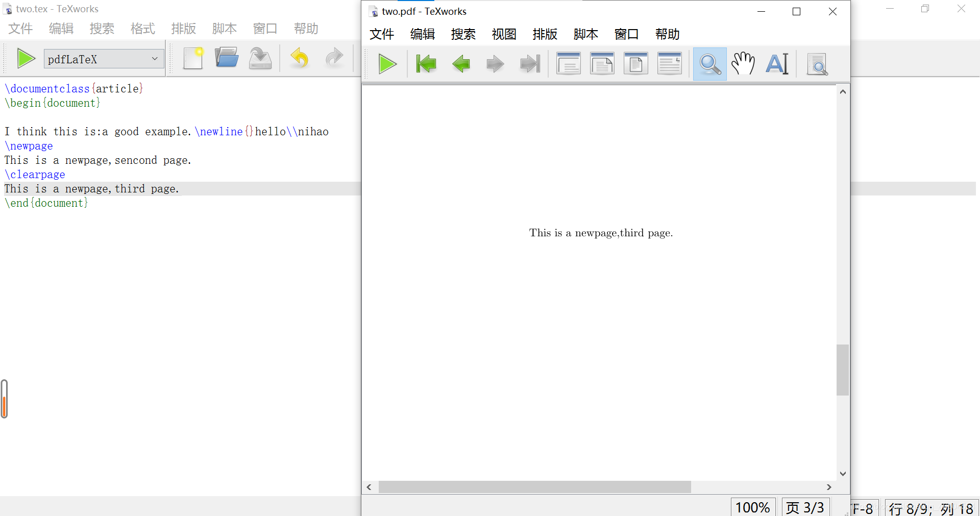Image resolution: width=980 pixels, height=516 pixels.
Task: Open 文件 menu in editor window
Action: (x=20, y=29)
